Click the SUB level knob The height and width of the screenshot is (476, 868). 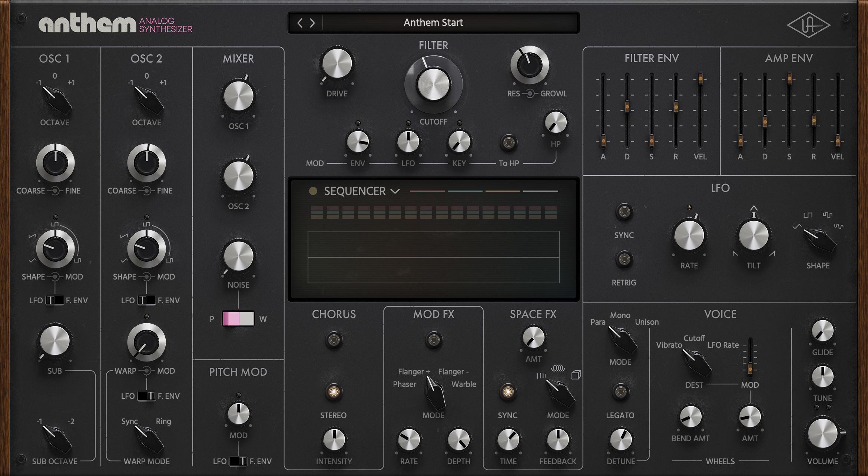pos(54,341)
